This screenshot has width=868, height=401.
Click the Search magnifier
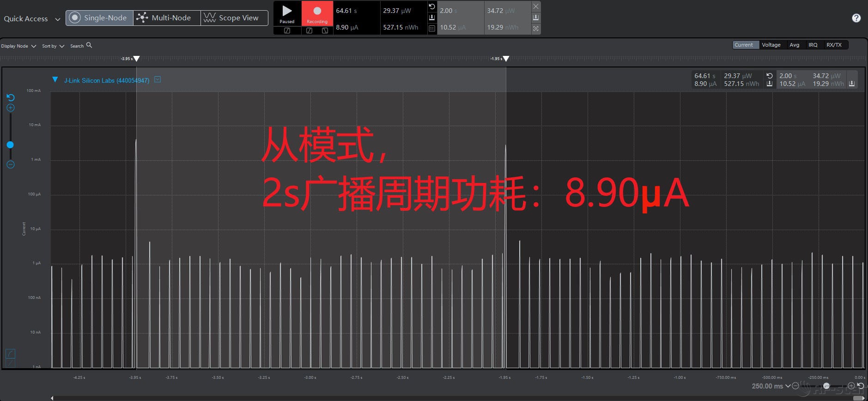pyautogui.click(x=89, y=45)
